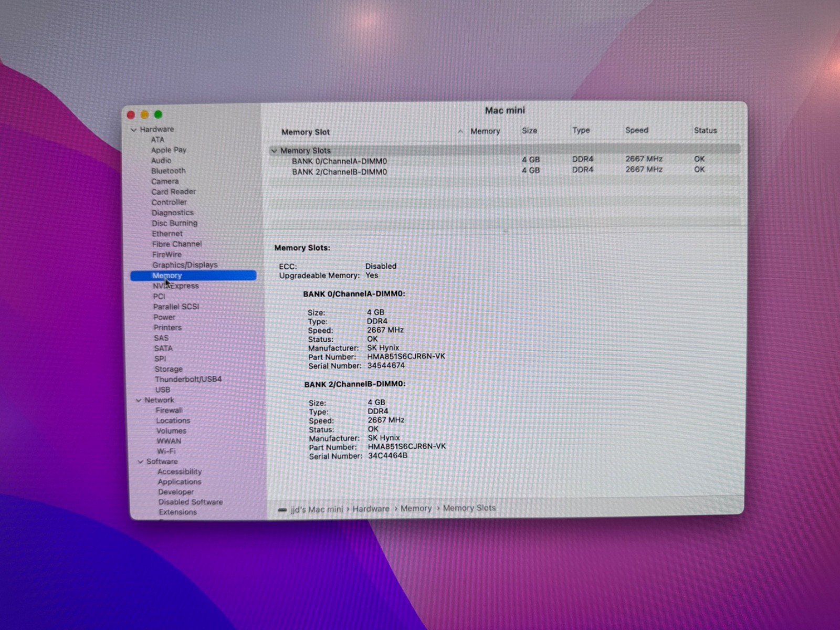Image resolution: width=840 pixels, height=630 pixels.
Task: Select Volumes under Network
Action: [171, 431]
